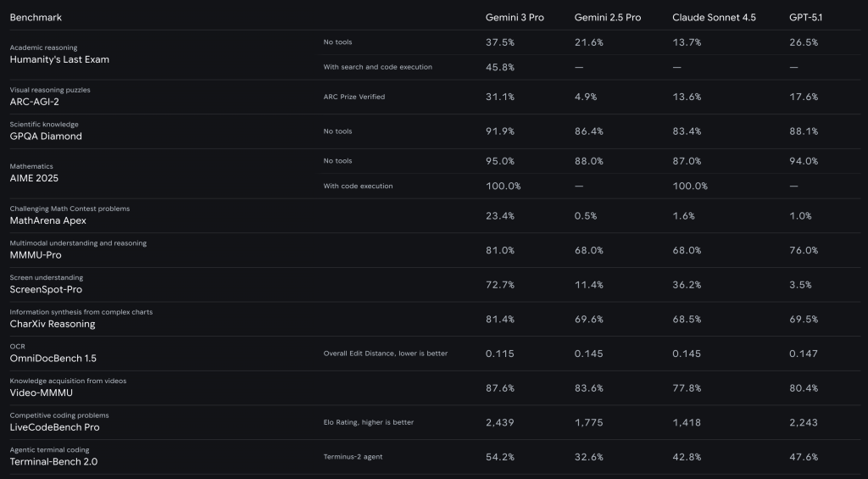Select the ARC-AGI-2 benchmark name
868x479 pixels.
click(x=34, y=102)
